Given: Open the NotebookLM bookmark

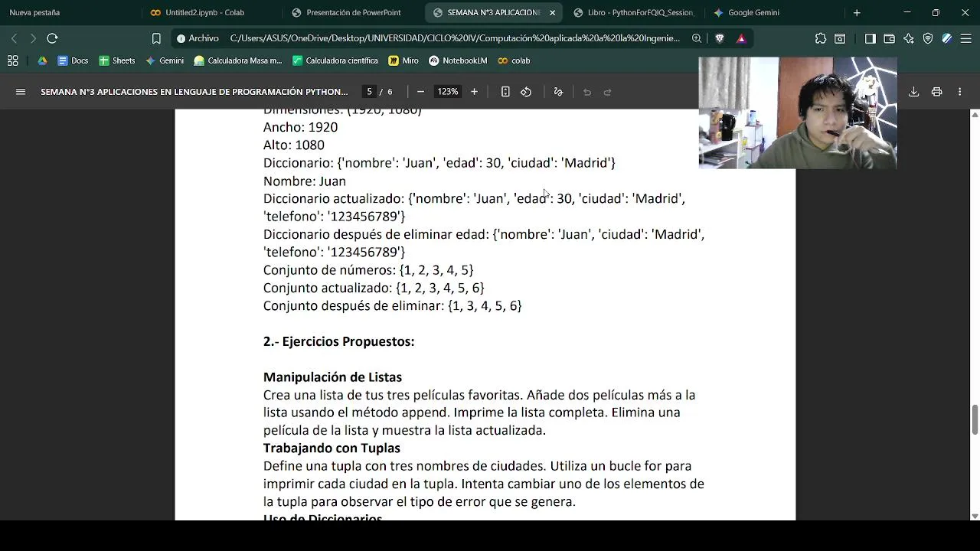Looking at the screenshot, I should (x=458, y=60).
